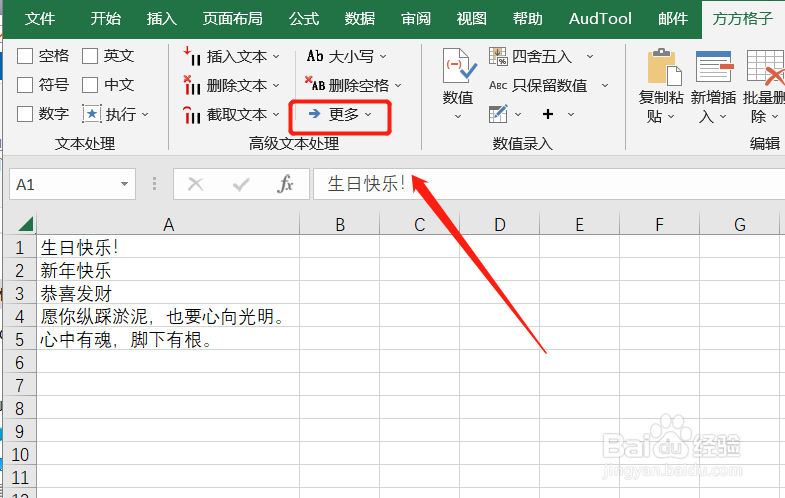
Task: Expand the 四舍五入 dropdown arrow
Action: (590, 57)
